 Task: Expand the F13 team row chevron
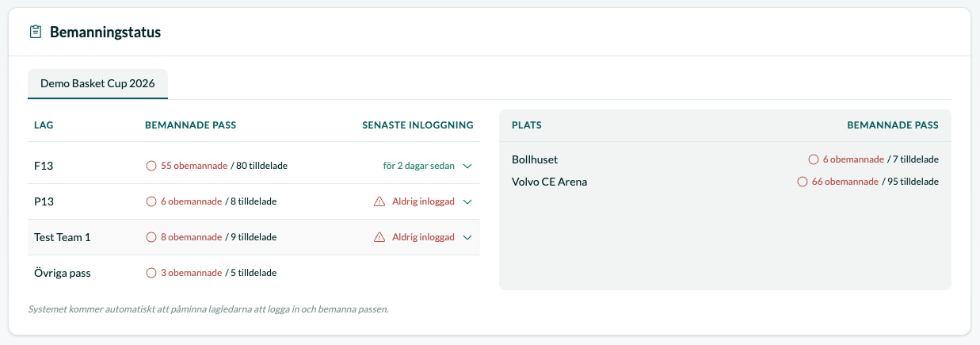click(x=467, y=166)
